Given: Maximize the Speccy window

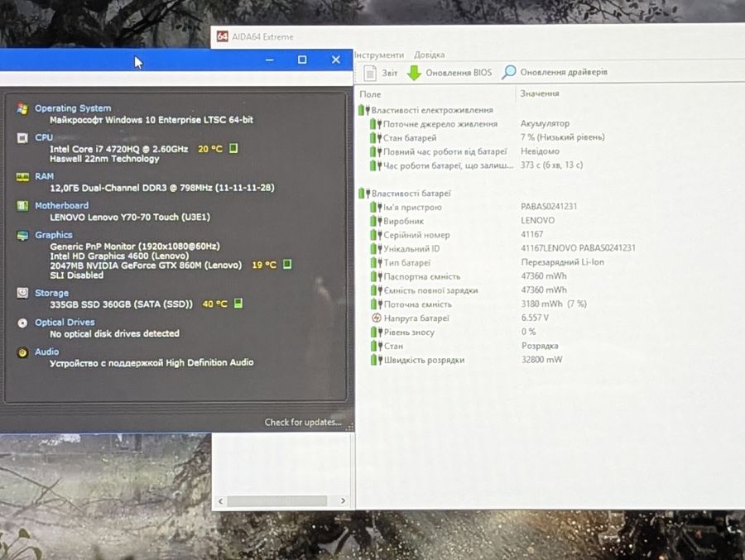Looking at the screenshot, I should pyautogui.click(x=302, y=60).
